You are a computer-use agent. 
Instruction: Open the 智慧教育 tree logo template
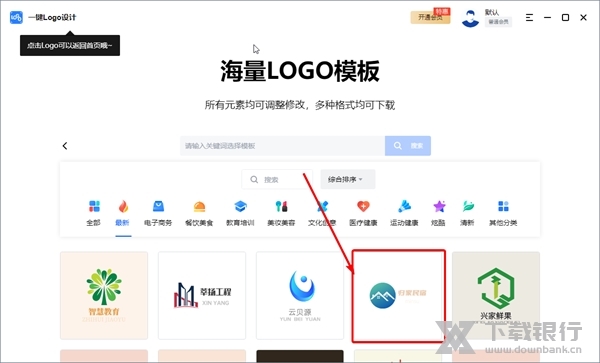(x=104, y=295)
